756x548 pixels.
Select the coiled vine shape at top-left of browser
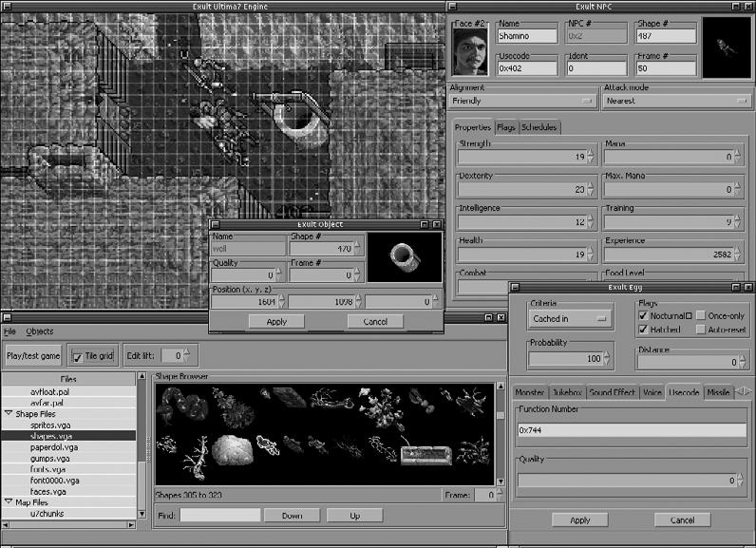pos(181,406)
